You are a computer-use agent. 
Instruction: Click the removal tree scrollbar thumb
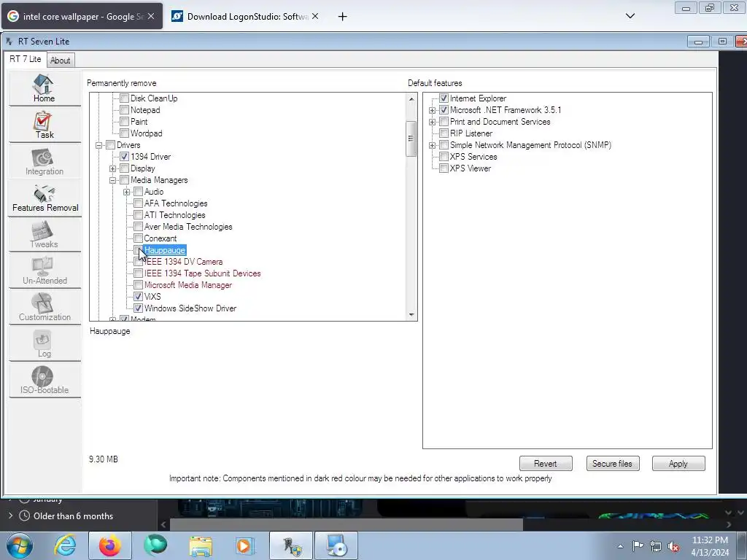pyautogui.click(x=411, y=139)
